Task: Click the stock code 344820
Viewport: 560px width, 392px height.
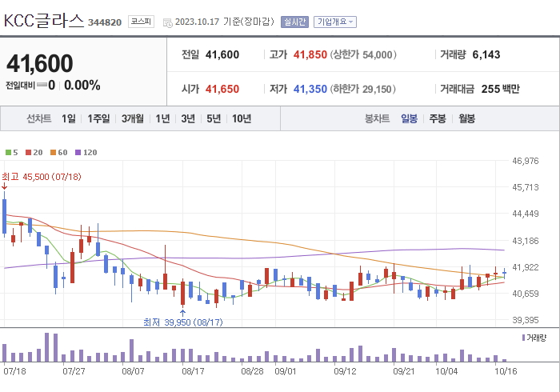Action: (105, 22)
